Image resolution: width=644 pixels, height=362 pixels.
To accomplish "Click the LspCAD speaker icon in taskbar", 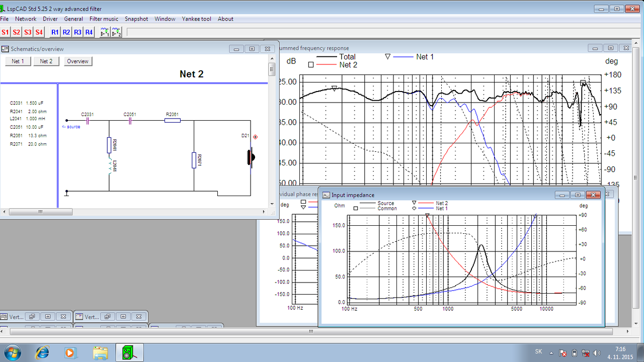I will tap(128, 352).
